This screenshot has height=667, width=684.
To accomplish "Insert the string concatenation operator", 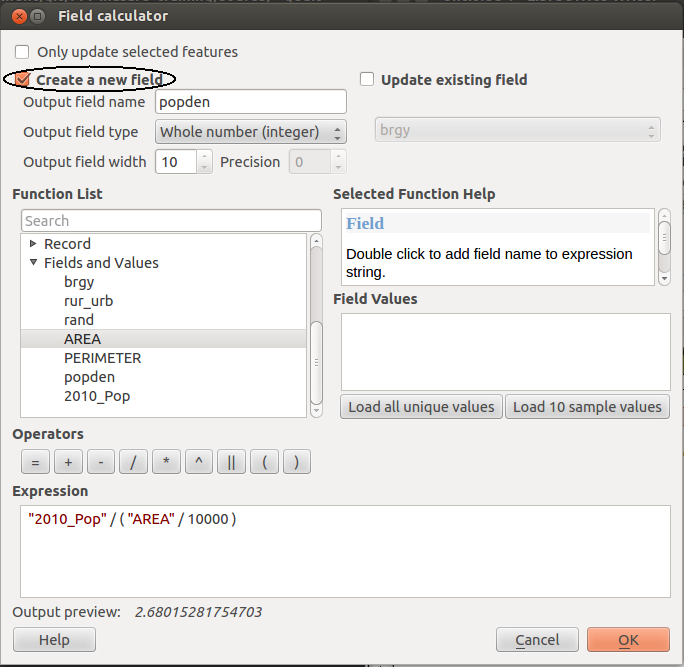I will [232, 462].
